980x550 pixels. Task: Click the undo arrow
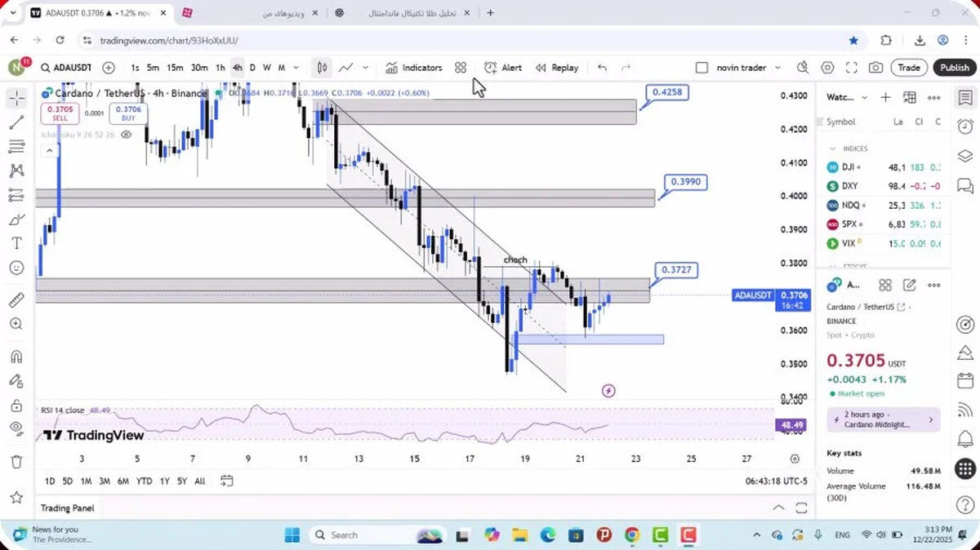pos(602,68)
